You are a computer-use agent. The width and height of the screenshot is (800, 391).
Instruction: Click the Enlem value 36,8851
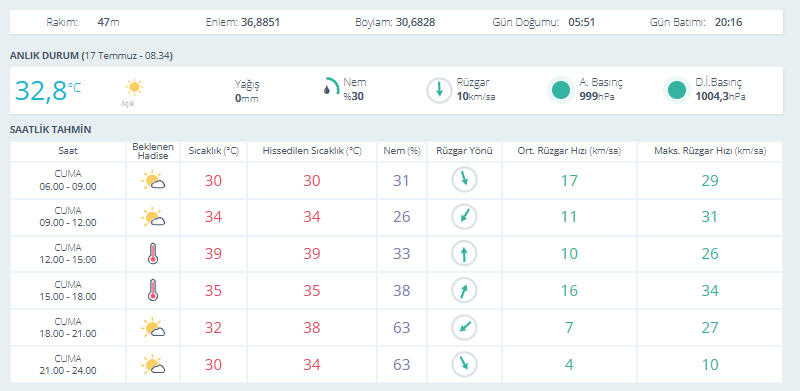coord(260,22)
